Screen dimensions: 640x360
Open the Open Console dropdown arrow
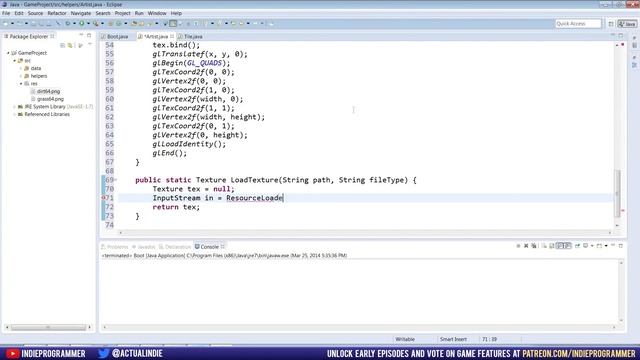(x=606, y=246)
